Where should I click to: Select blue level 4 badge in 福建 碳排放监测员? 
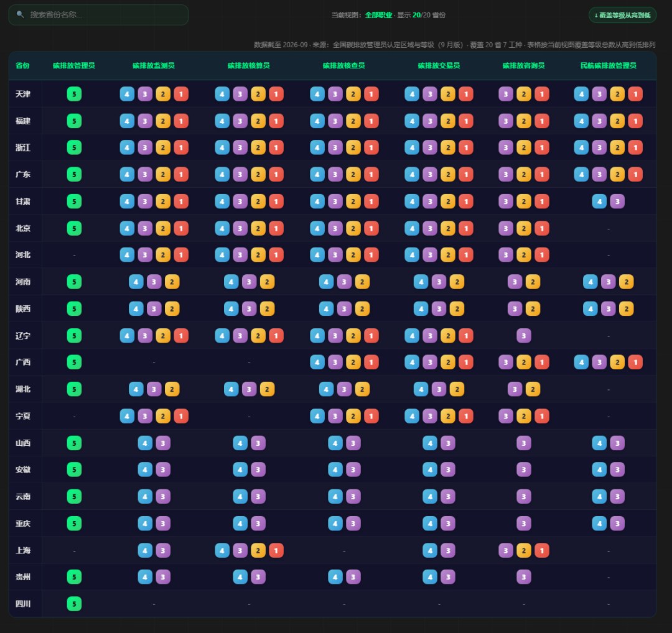click(127, 121)
